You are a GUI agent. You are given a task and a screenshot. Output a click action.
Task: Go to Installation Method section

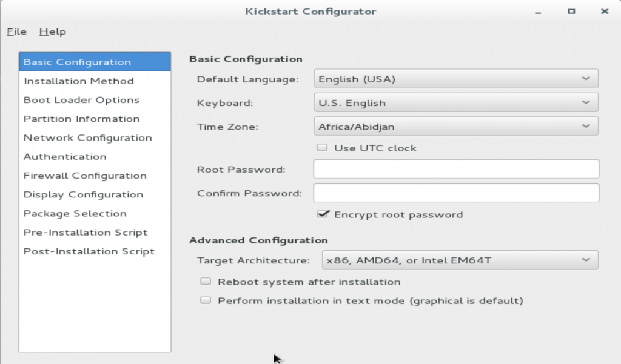tap(95, 81)
